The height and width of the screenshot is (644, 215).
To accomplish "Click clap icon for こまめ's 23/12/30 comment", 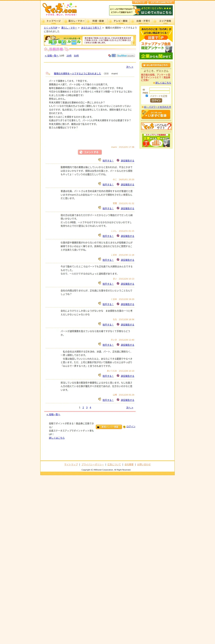I will click(x=100, y=259).
